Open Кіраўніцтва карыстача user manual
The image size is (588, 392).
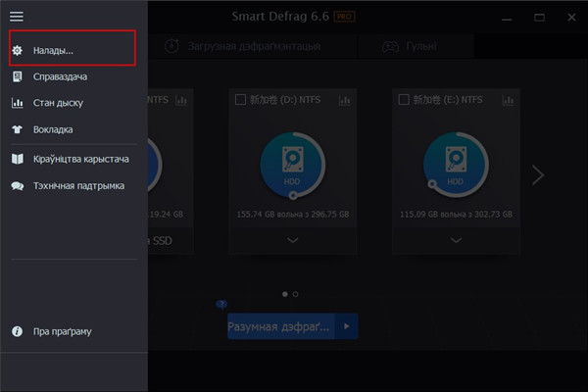(17, 158)
